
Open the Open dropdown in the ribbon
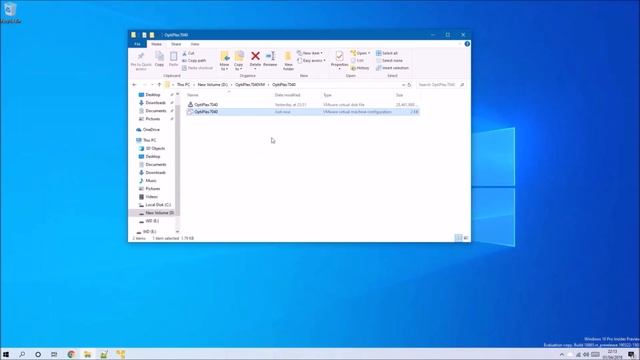(360, 53)
